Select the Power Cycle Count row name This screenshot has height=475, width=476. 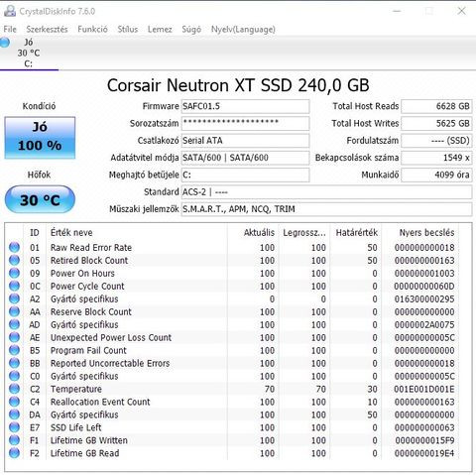tap(87, 287)
